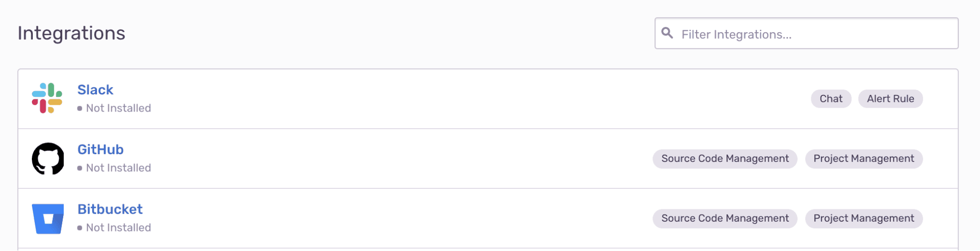The width and height of the screenshot is (980, 251).
Task: Open the Slack integration link
Action: tap(95, 90)
